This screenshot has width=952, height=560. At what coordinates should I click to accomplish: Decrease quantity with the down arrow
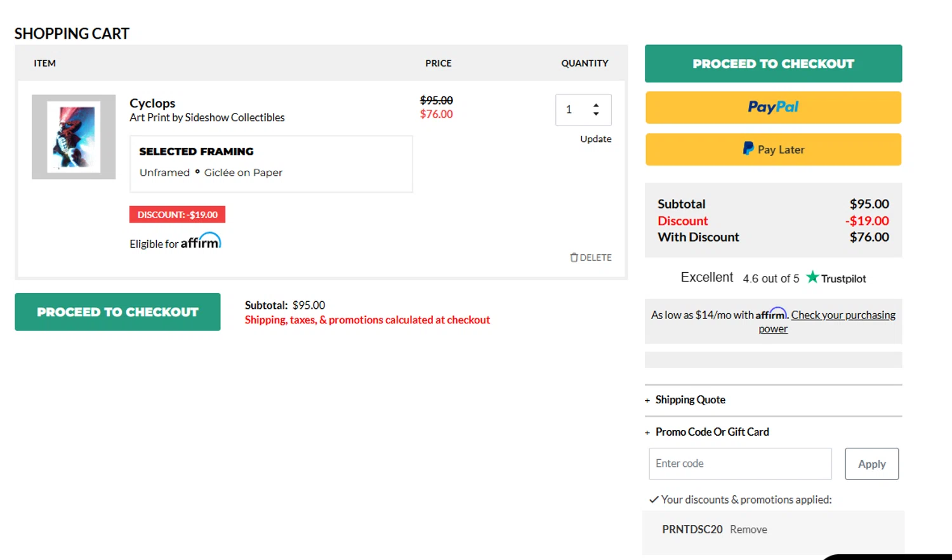tap(596, 114)
